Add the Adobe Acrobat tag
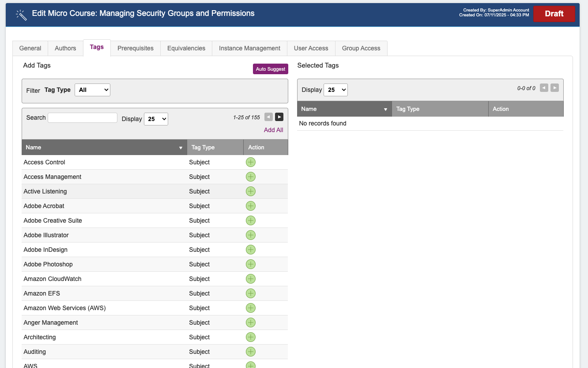Image resolution: width=588 pixels, height=368 pixels. pos(251,206)
